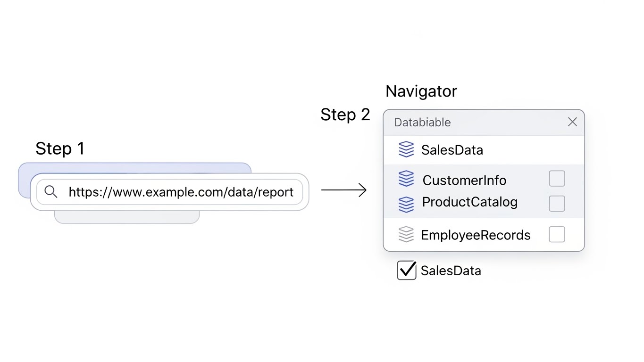This screenshot has height=362, width=644.
Task: Click the SalesData layers icon in Navigator
Action: point(406,149)
